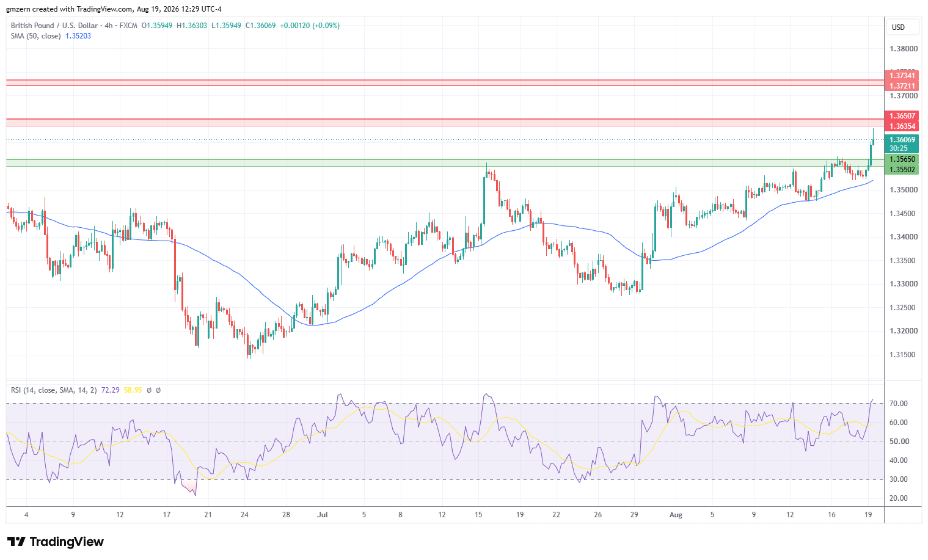
Task: Click the 1.37341 red price label
Action: pyautogui.click(x=902, y=76)
